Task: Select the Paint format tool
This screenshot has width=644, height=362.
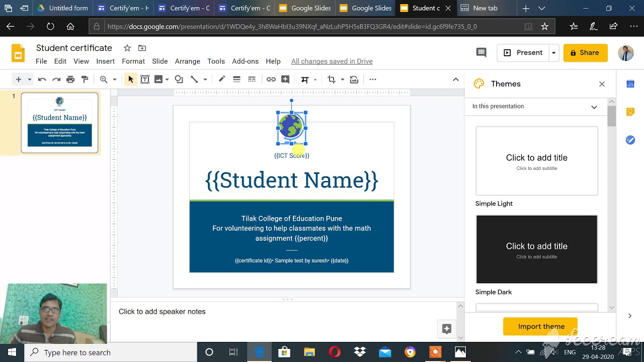Action: tap(85, 79)
